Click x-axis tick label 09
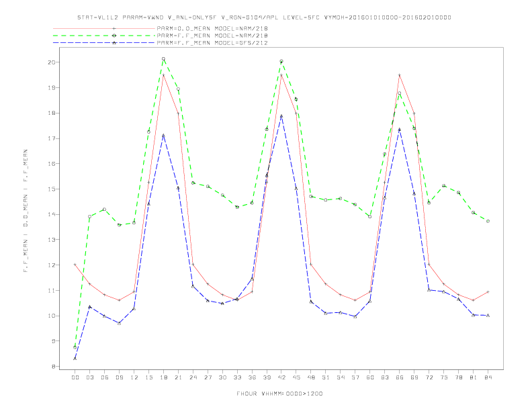Viewport: 532px width, 411px height. click(119, 377)
